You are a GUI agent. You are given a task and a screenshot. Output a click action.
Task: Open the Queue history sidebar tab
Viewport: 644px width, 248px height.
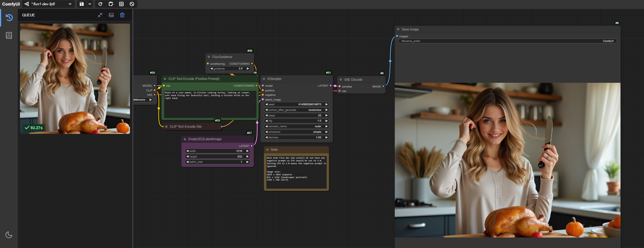click(9, 17)
